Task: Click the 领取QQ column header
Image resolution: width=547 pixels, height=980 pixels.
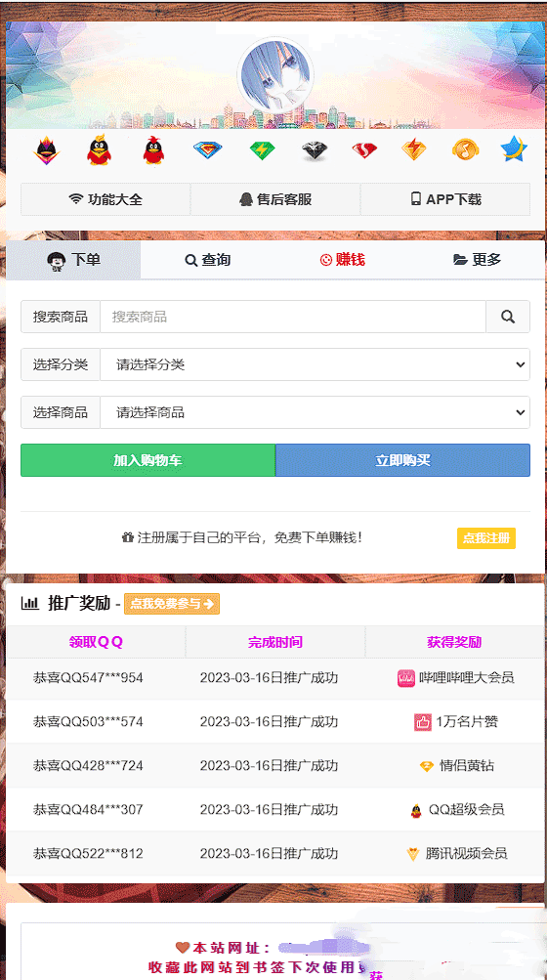Action: pos(96,642)
